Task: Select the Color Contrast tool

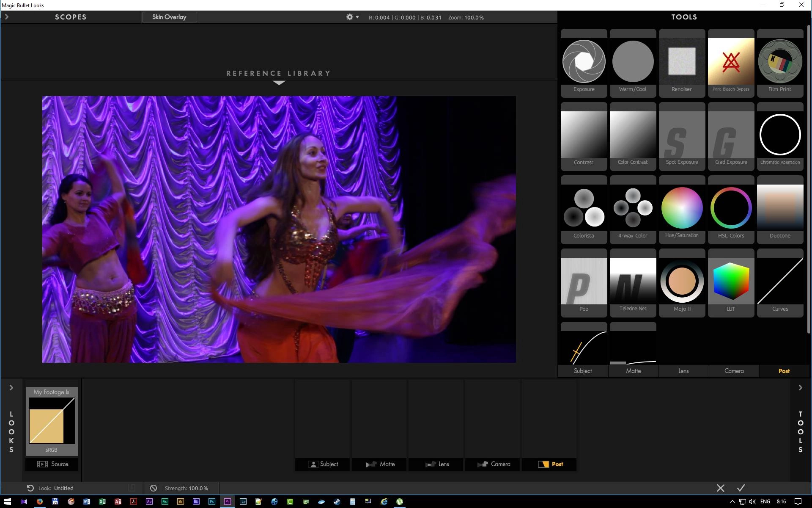Action: (633, 136)
